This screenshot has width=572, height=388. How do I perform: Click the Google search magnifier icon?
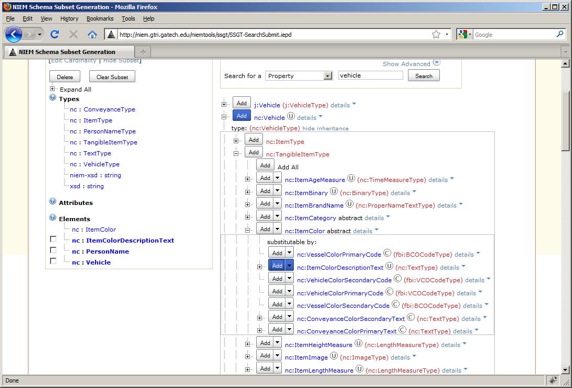(x=560, y=34)
